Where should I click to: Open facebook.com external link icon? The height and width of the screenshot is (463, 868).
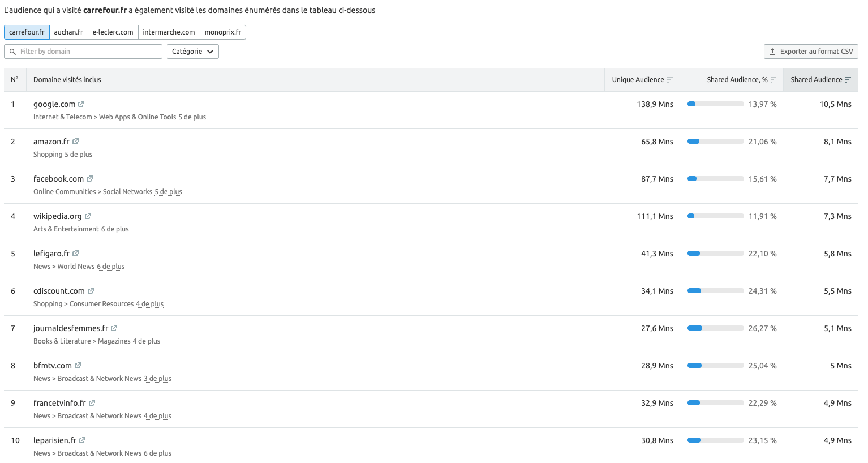tap(89, 179)
